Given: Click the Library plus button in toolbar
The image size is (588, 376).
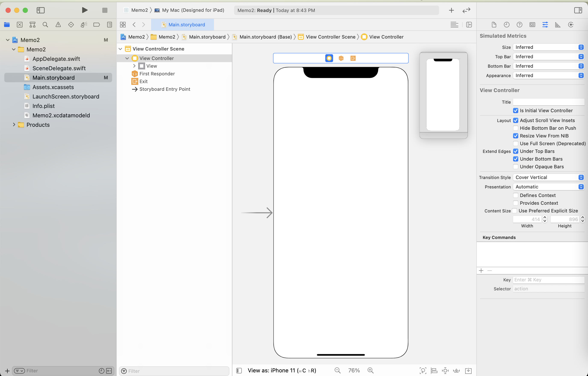Looking at the screenshot, I should click(x=451, y=10).
